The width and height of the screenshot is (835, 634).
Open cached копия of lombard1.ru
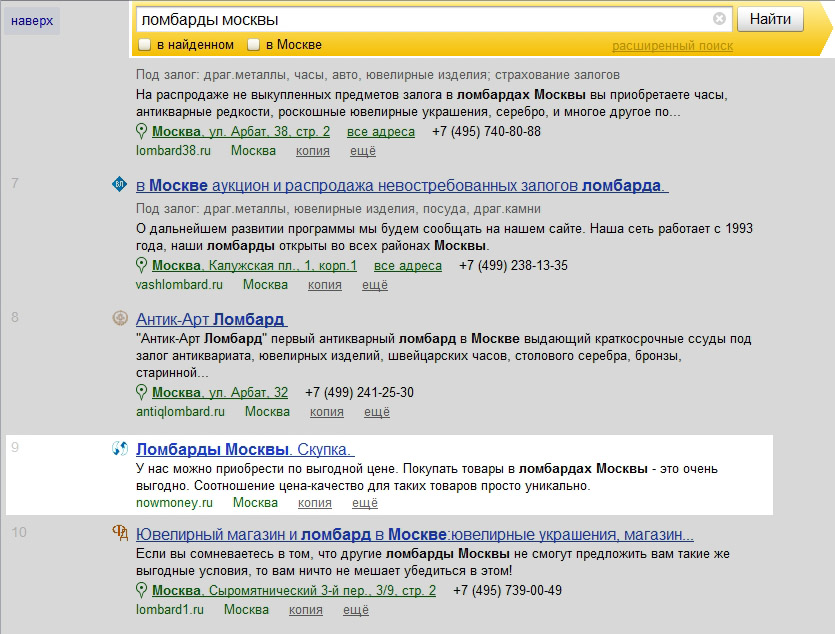306,611
